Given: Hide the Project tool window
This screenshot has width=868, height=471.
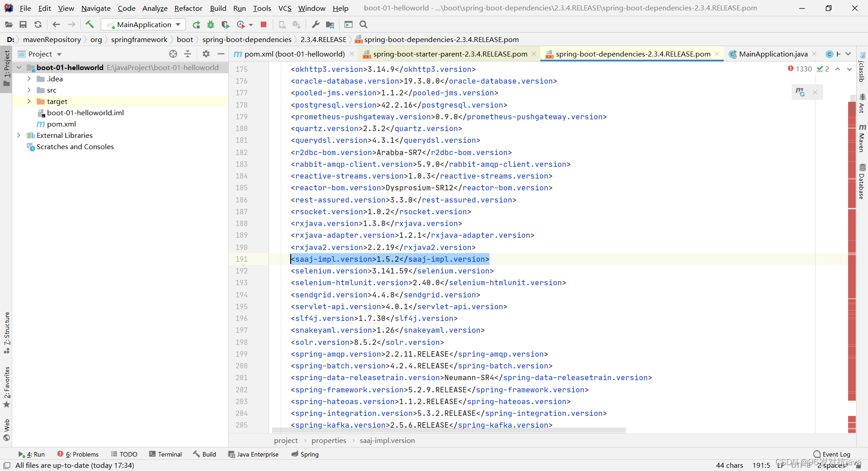Looking at the screenshot, I should (x=221, y=54).
